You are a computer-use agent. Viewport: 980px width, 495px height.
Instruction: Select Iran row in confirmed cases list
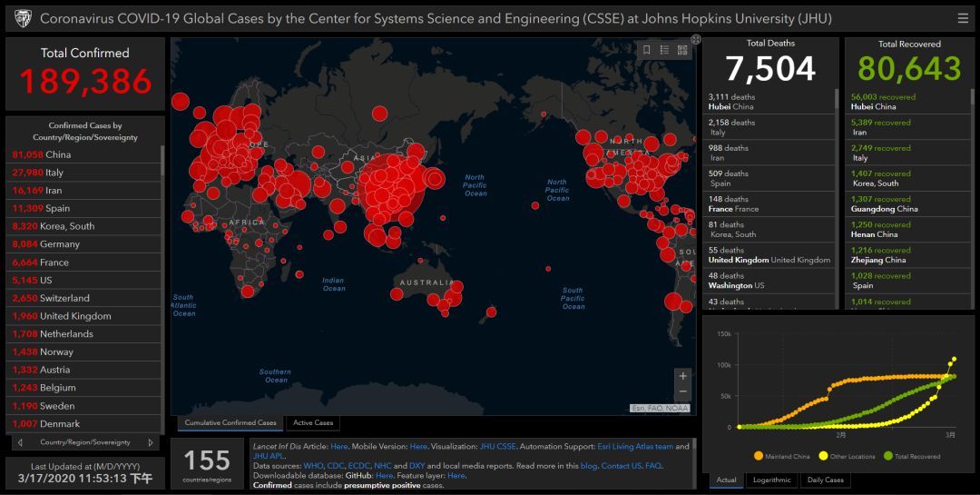click(x=85, y=190)
